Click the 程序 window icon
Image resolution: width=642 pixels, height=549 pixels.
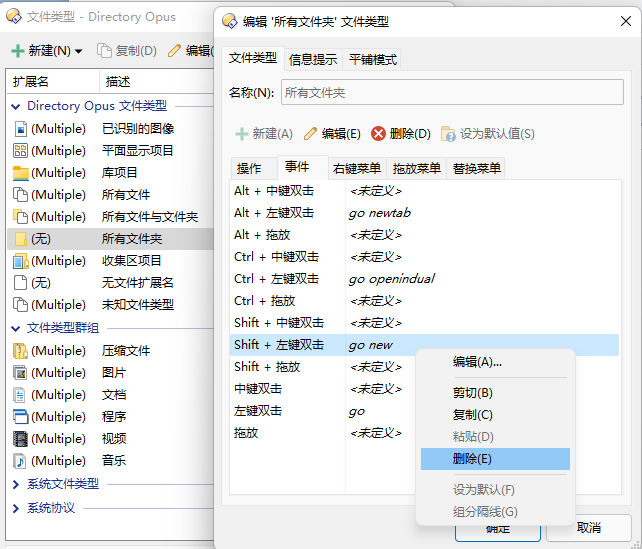click(x=20, y=417)
